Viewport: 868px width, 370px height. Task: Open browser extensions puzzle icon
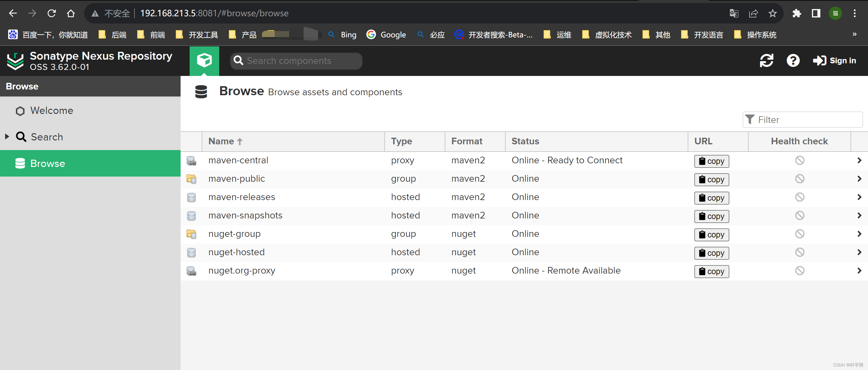tap(797, 14)
